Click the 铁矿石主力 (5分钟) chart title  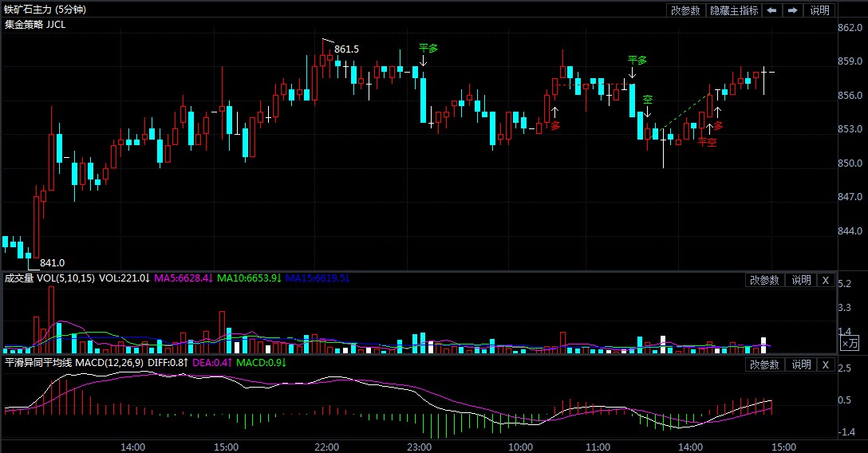pos(45,10)
